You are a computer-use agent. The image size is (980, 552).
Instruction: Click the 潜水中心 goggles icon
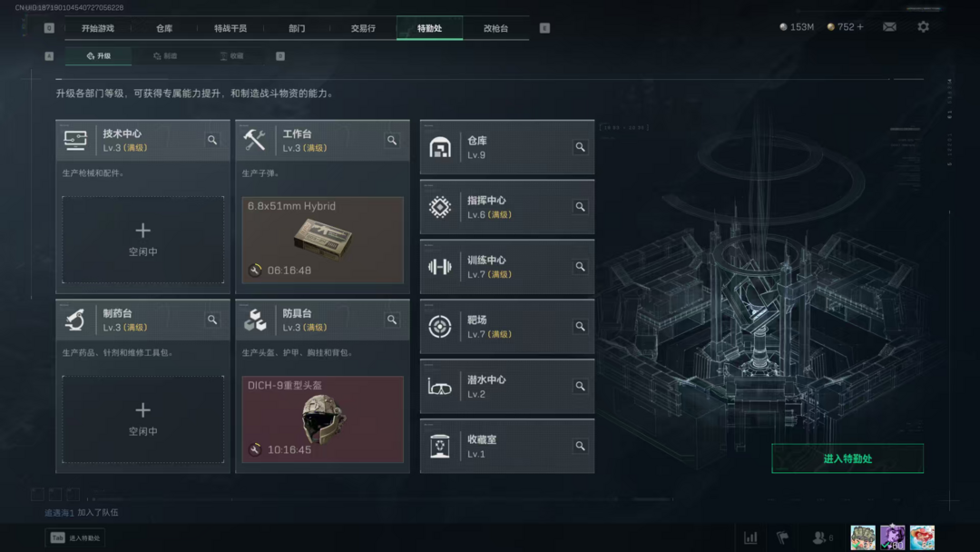[440, 387]
